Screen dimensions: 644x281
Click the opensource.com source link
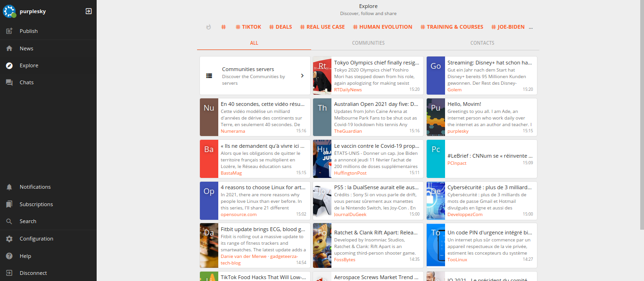[239, 214]
